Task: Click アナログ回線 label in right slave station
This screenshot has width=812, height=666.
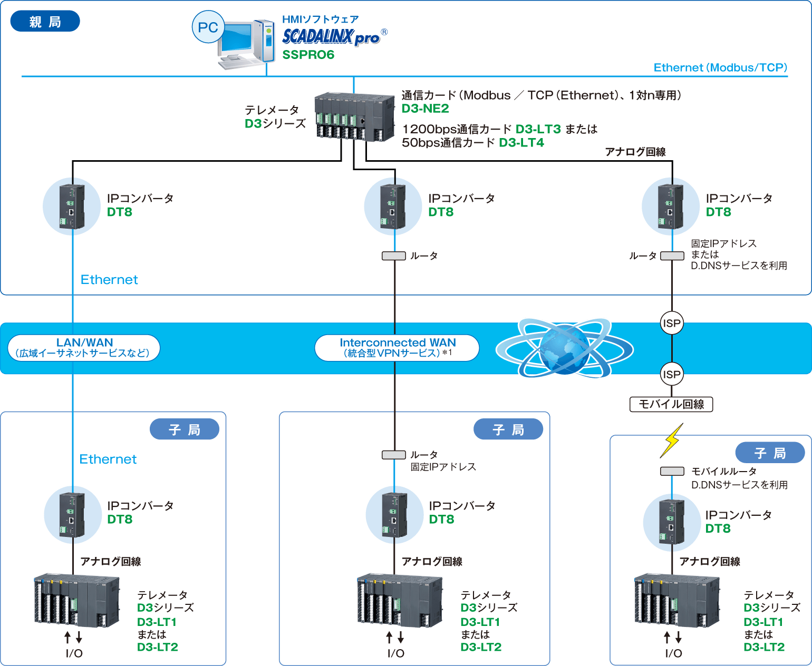Action: pyautogui.click(x=710, y=562)
